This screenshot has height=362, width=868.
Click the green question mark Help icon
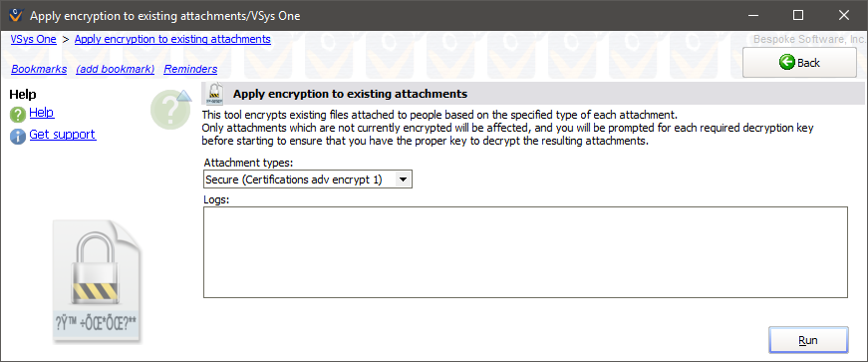(18, 115)
